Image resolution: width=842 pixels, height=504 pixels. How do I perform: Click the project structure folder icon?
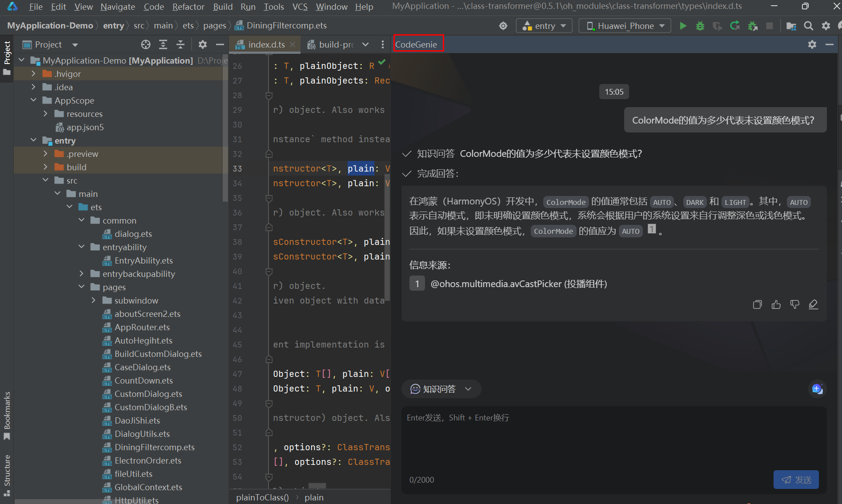(791, 26)
